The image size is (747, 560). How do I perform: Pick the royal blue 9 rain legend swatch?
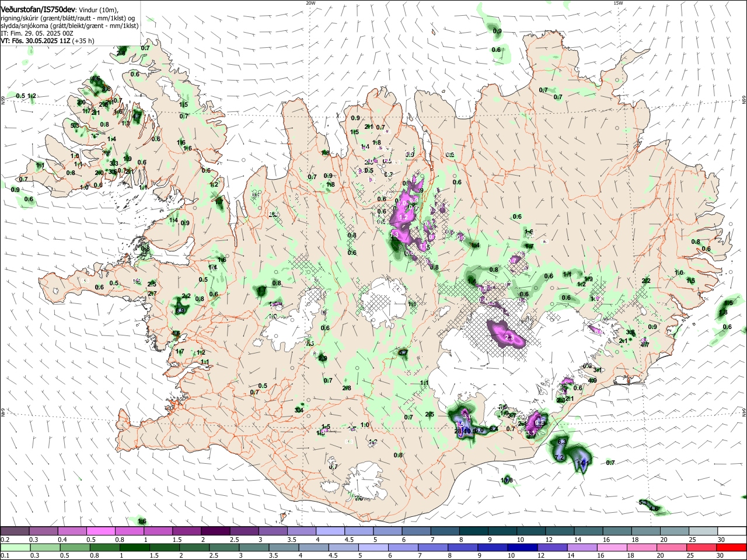click(492, 547)
